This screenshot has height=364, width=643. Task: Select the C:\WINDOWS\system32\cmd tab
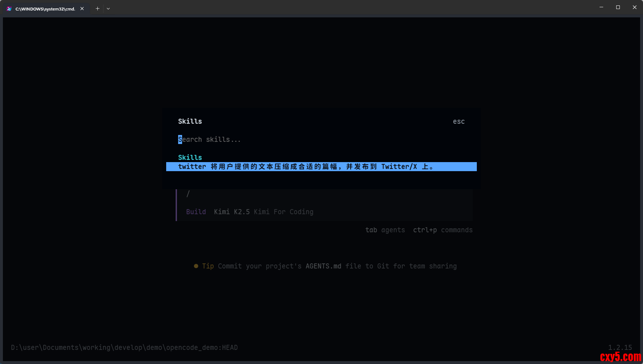[45, 9]
